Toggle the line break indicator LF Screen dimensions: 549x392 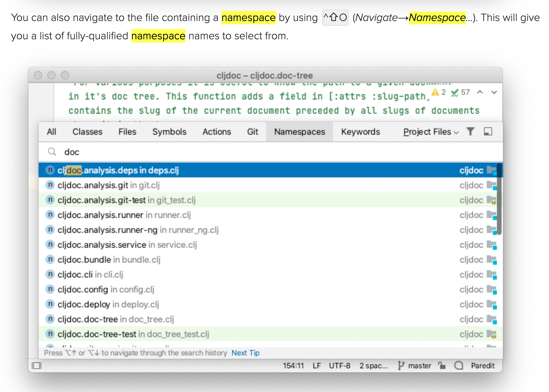(317, 366)
